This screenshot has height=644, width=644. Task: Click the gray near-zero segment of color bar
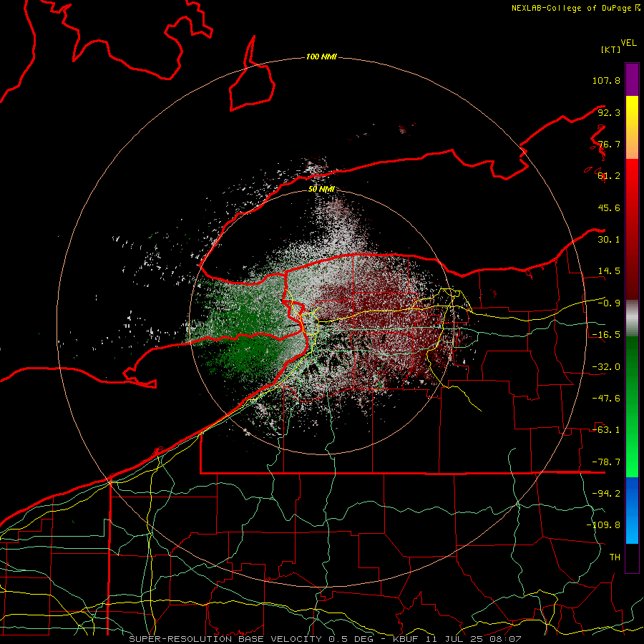(632, 318)
